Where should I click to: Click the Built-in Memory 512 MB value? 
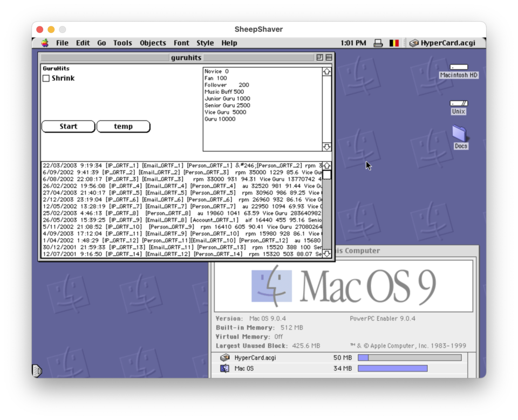coord(292,328)
